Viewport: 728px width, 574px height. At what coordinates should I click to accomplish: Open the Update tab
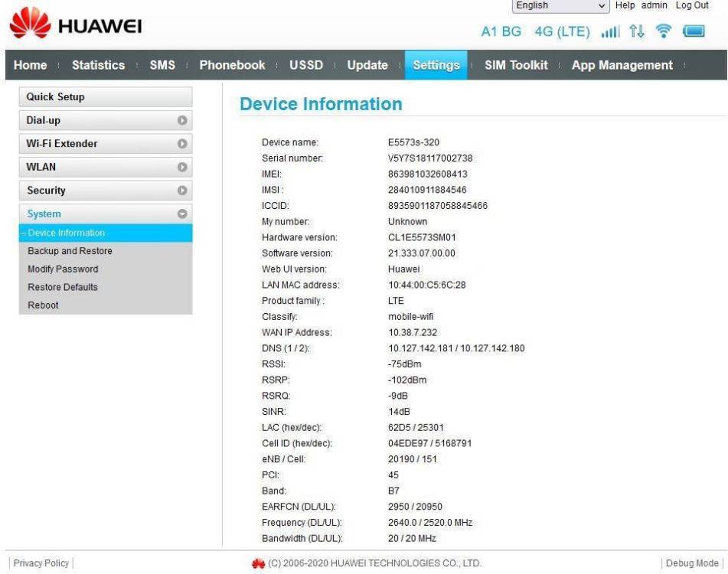367,65
